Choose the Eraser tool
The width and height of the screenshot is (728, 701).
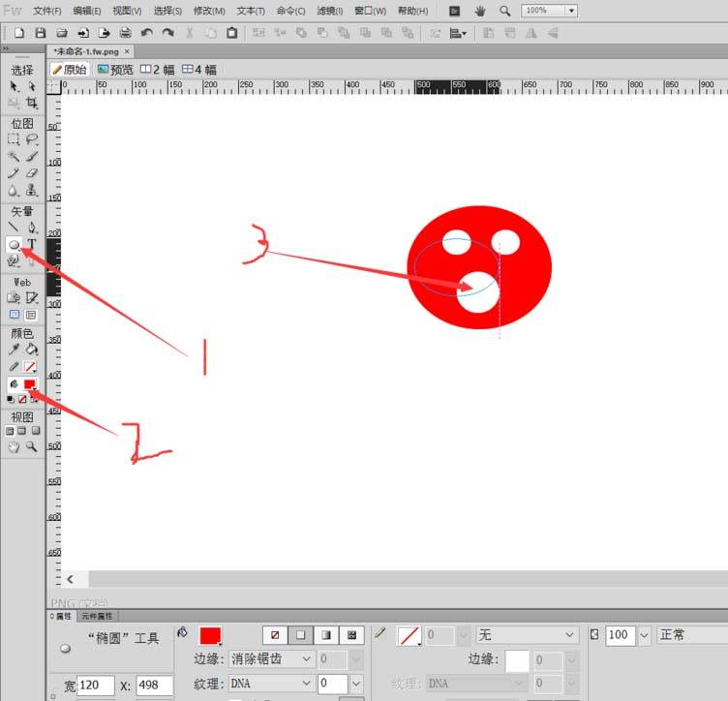[32, 172]
